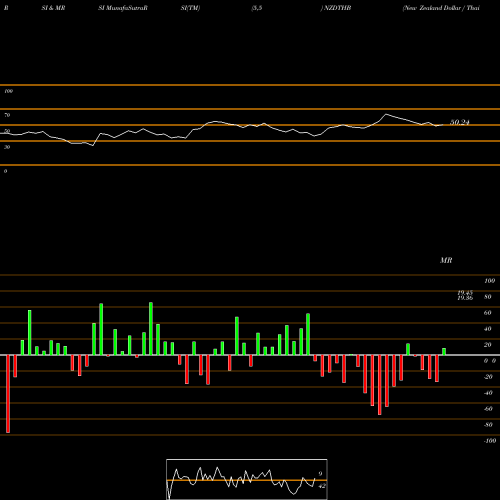
Task: Click the 0 label below the RSI panel
Action: (x=5, y=171)
